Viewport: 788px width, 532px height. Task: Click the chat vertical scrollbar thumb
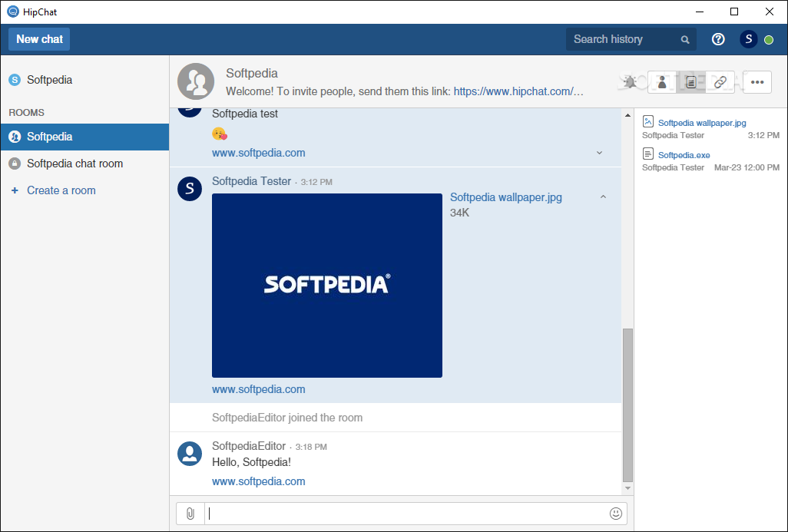[627, 405]
